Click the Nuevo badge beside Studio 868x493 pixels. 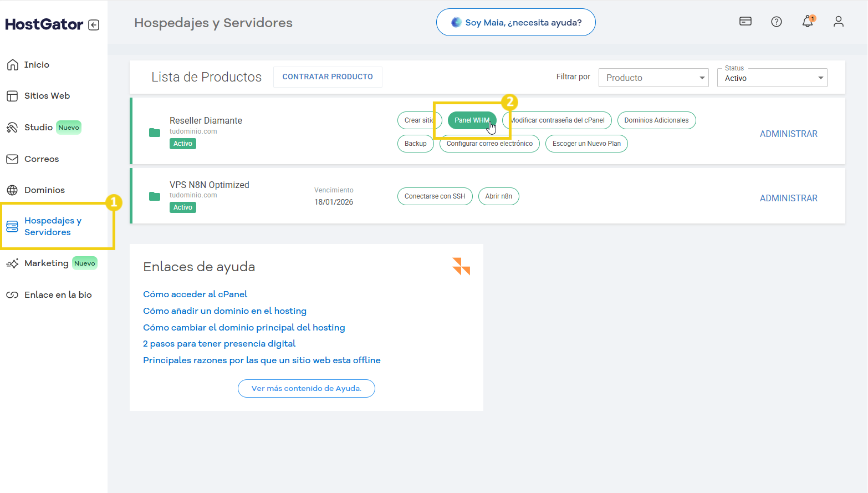(x=69, y=128)
